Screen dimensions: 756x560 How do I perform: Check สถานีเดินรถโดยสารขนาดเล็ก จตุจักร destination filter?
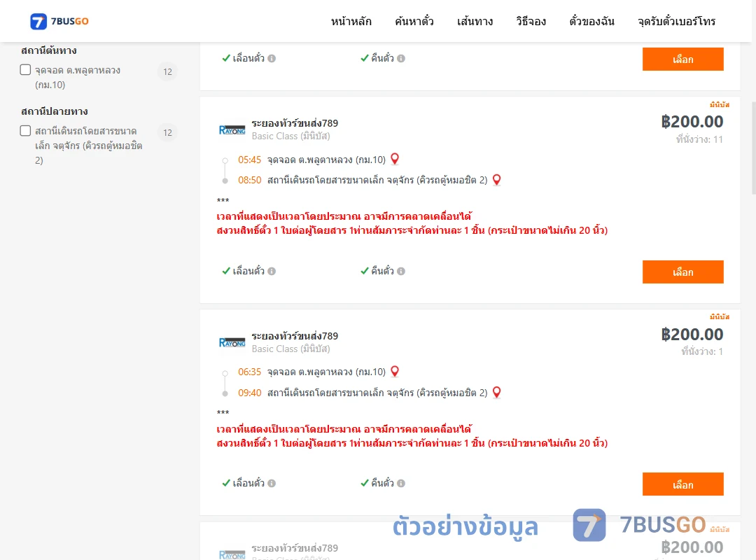pyautogui.click(x=26, y=131)
